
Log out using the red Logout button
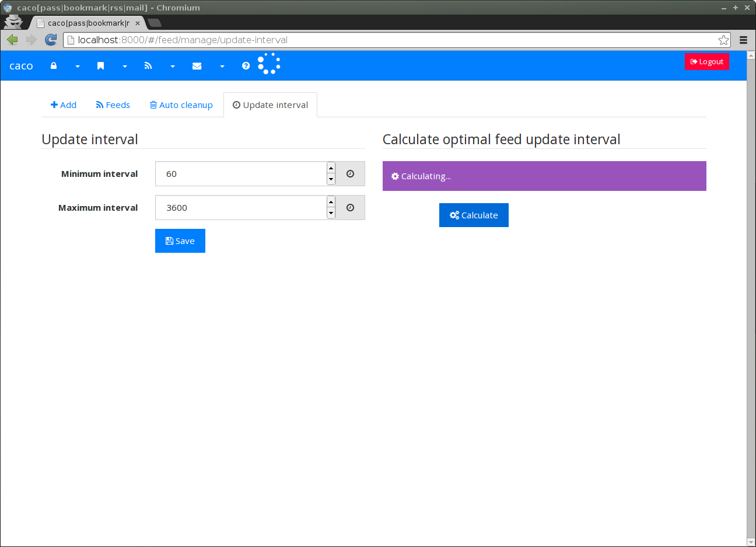(x=706, y=61)
